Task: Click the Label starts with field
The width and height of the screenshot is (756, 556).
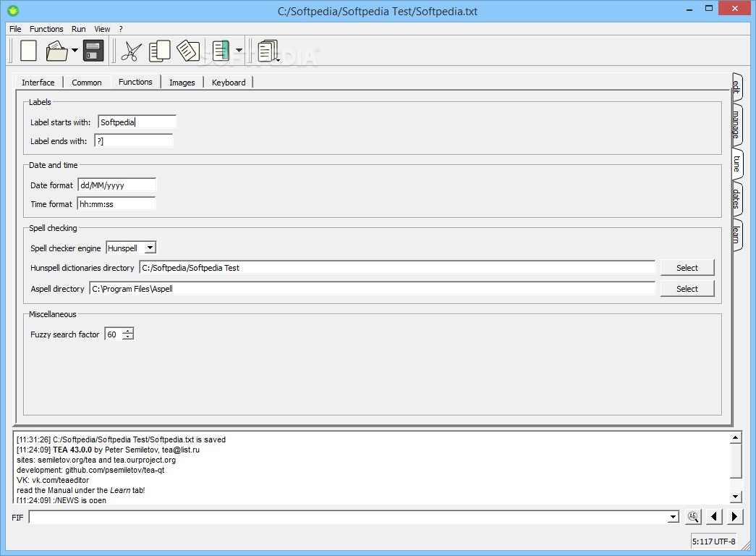Action: (137, 122)
